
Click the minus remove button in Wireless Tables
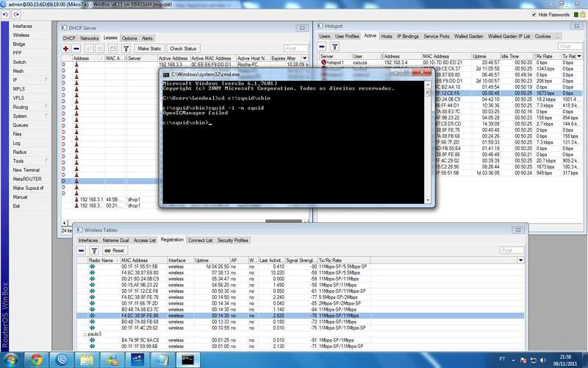[82, 250]
